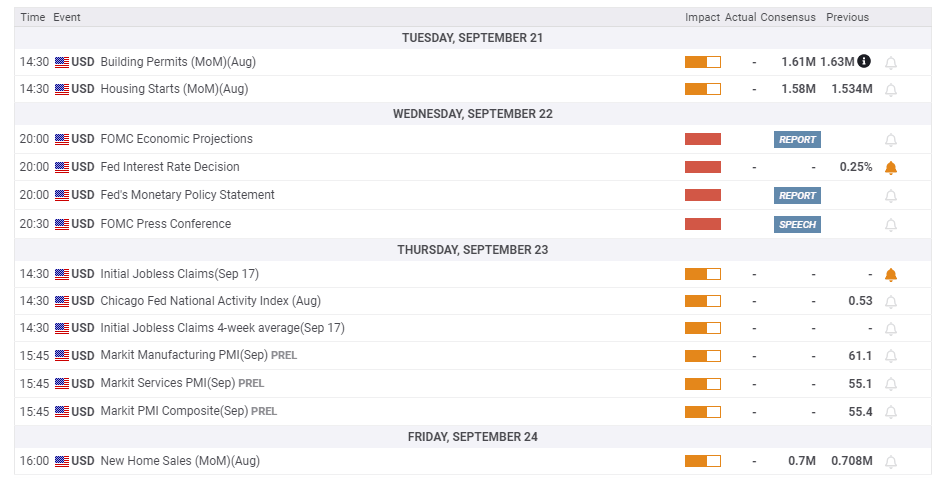Open the SPEECH button for FOMC Press Conference
Image resolution: width=939 pixels, height=478 pixels.
click(x=797, y=224)
